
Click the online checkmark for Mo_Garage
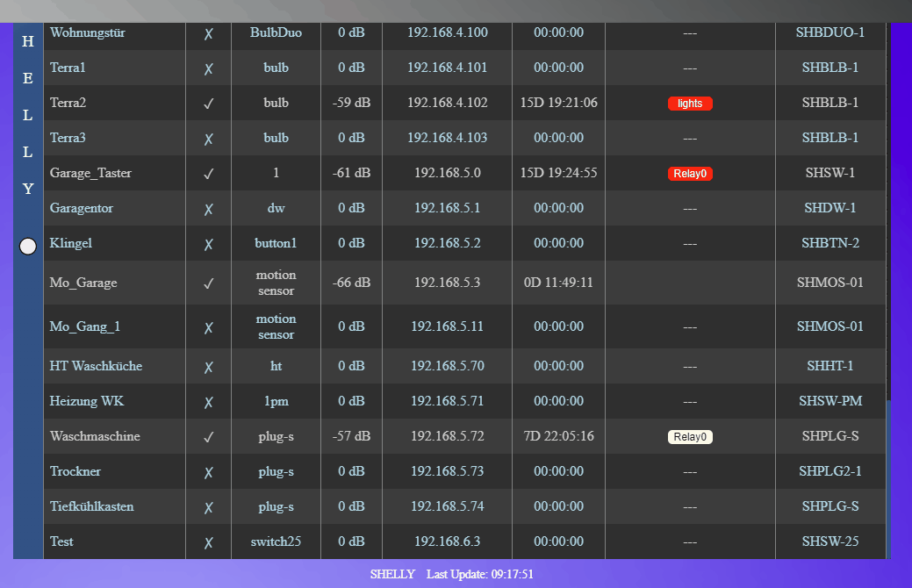pos(209,283)
